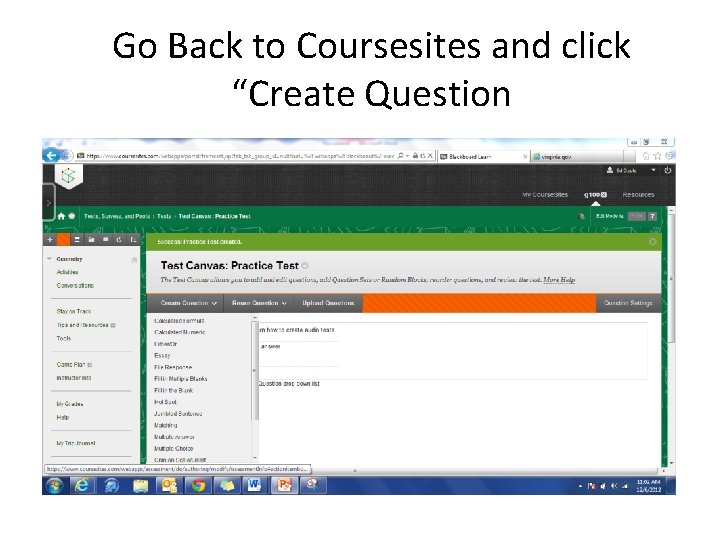Select Fill in the Blank question type
The image size is (720, 540).
[174, 390]
